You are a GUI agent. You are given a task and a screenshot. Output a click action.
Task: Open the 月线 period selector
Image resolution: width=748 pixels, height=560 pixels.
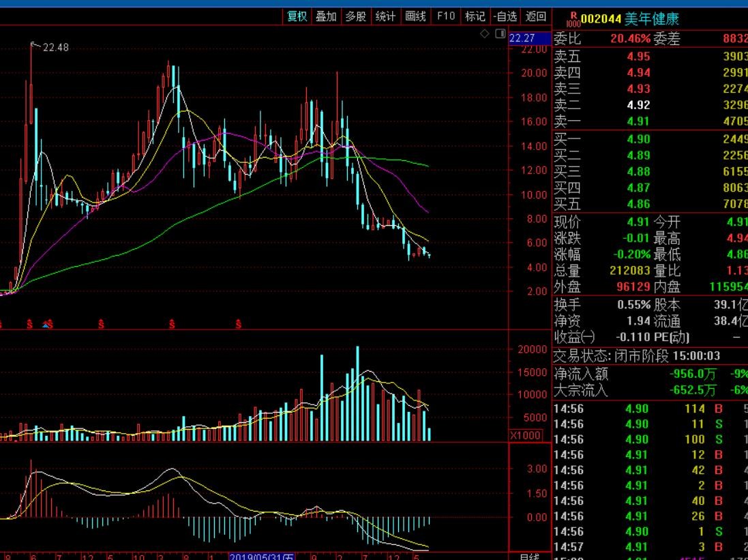click(529, 556)
